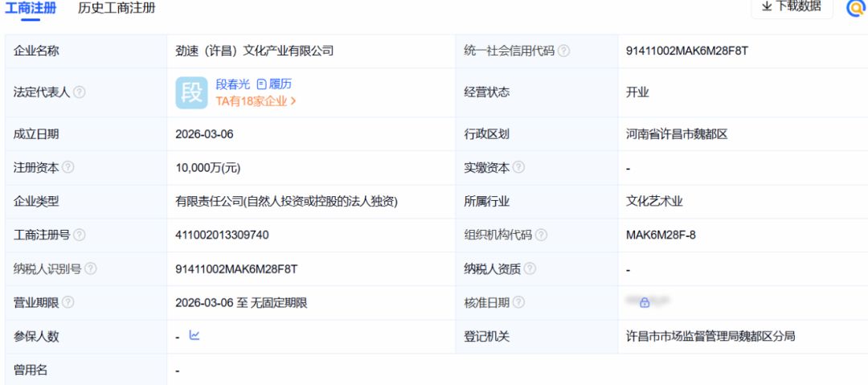Click the help icon next to 实缴资本
This screenshot has height=385, width=868.
pyautogui.click(x=518, y=167)
